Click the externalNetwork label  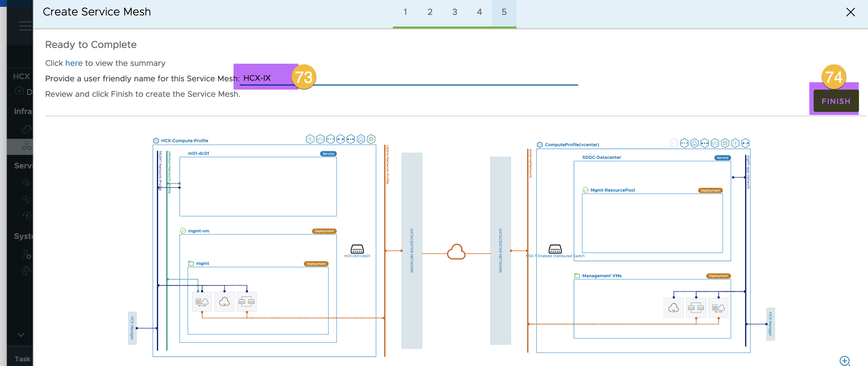530,164
